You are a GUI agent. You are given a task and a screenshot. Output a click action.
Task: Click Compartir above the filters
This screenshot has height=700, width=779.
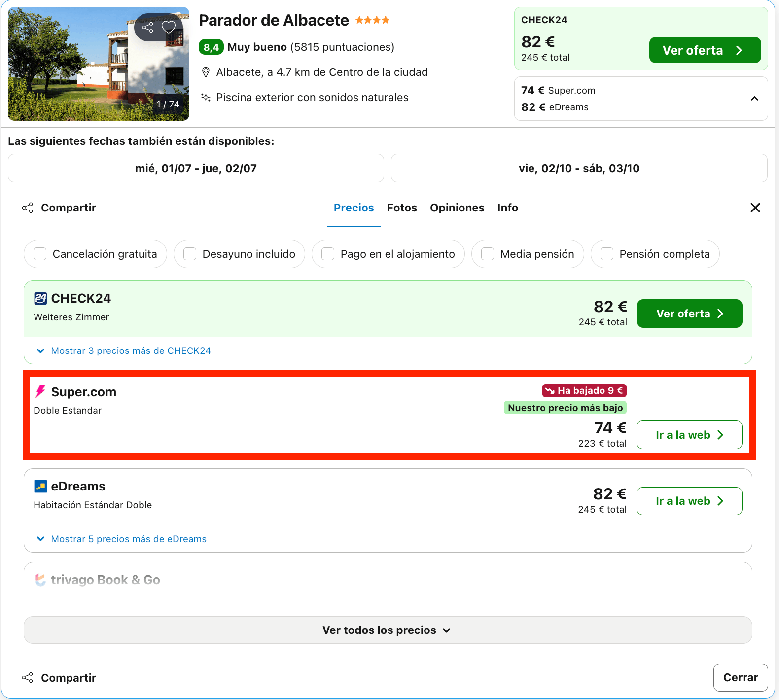pos(59,208)
